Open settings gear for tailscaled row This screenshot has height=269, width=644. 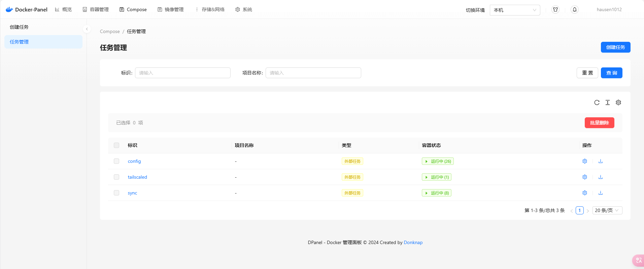585,177
